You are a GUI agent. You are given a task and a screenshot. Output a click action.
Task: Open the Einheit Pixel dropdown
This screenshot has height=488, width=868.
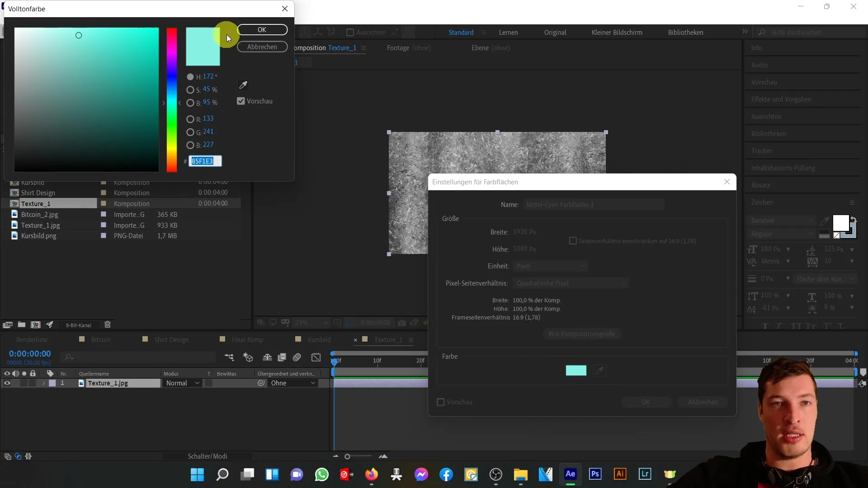click(x=550, y=266)
